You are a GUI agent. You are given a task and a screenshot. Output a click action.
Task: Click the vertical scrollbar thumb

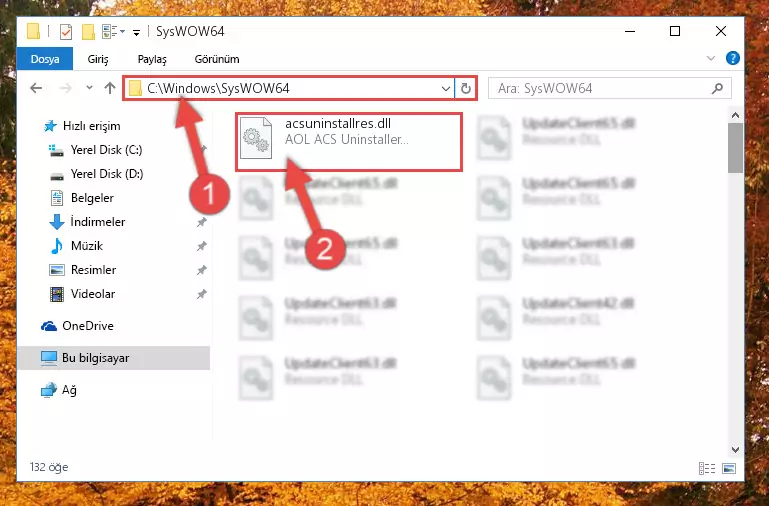point(735,148)
